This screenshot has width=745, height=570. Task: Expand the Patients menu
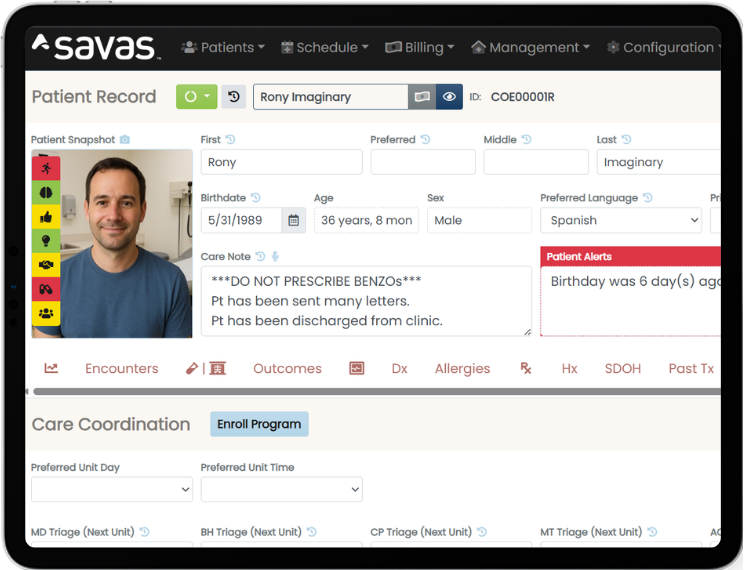pyautogui.click(x=223, y=48)
